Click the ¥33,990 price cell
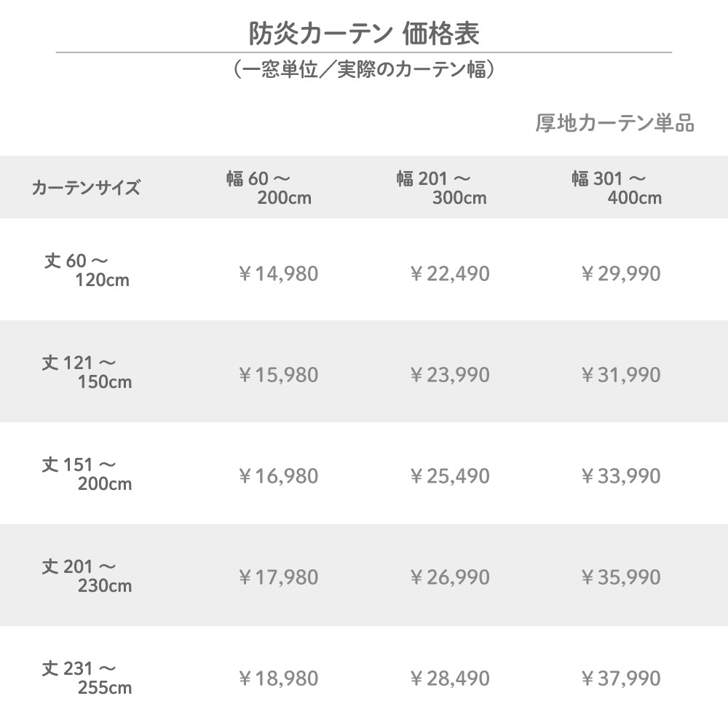The width and height of the screenshot is (728, 728). [620, 476]
